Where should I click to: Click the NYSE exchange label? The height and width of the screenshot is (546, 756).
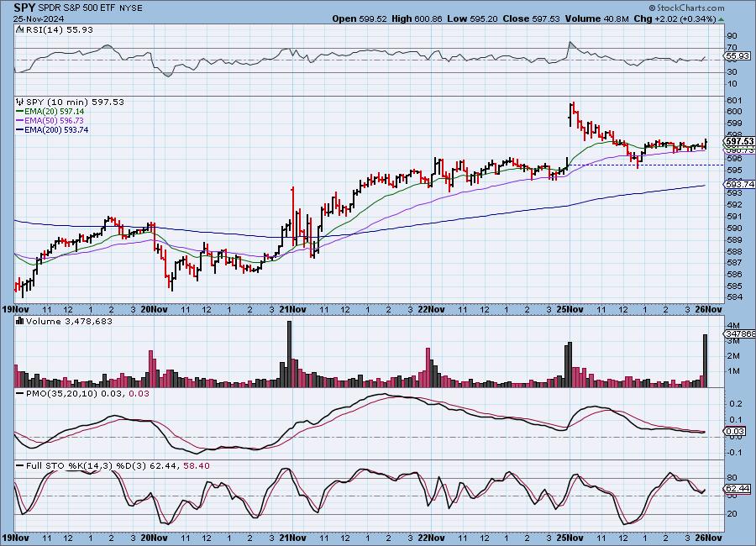tap(129, 8)
